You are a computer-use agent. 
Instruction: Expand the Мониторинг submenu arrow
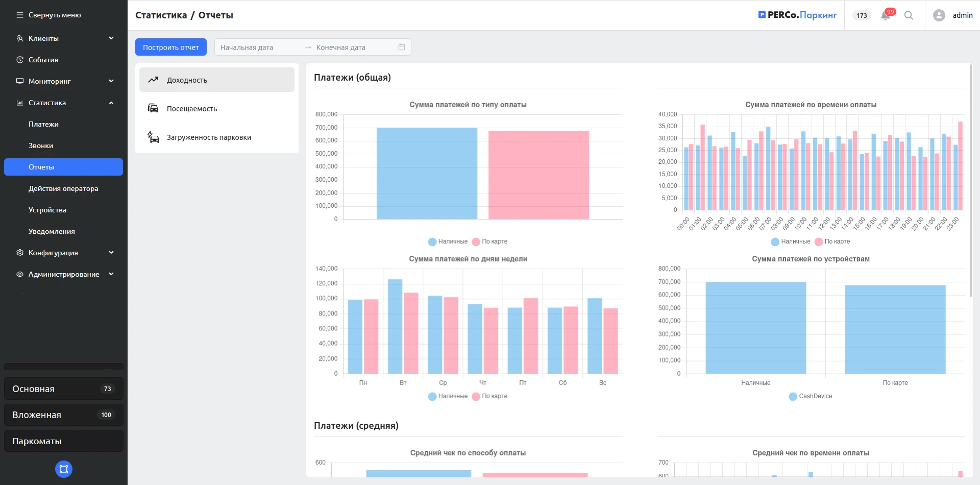point(111,81)
